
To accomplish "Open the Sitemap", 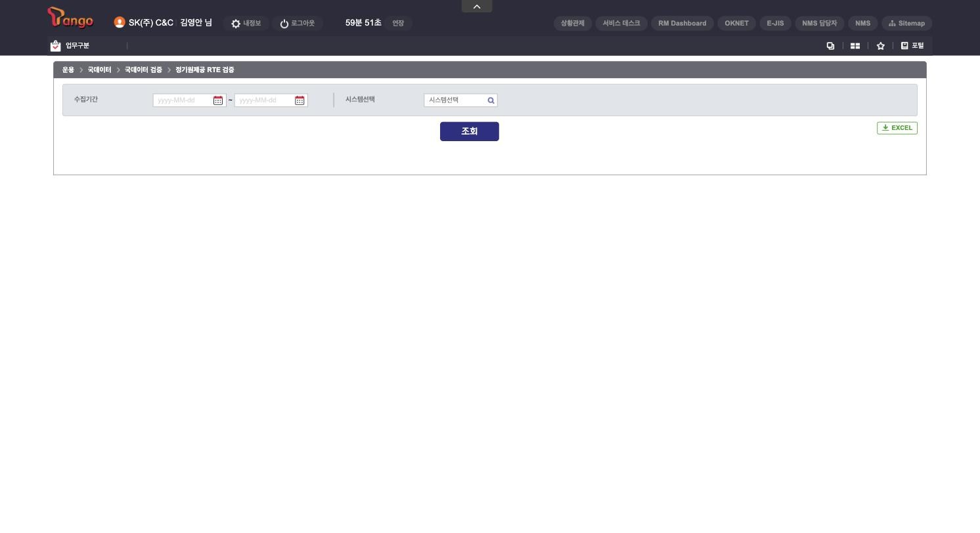I will coord(907,23).
